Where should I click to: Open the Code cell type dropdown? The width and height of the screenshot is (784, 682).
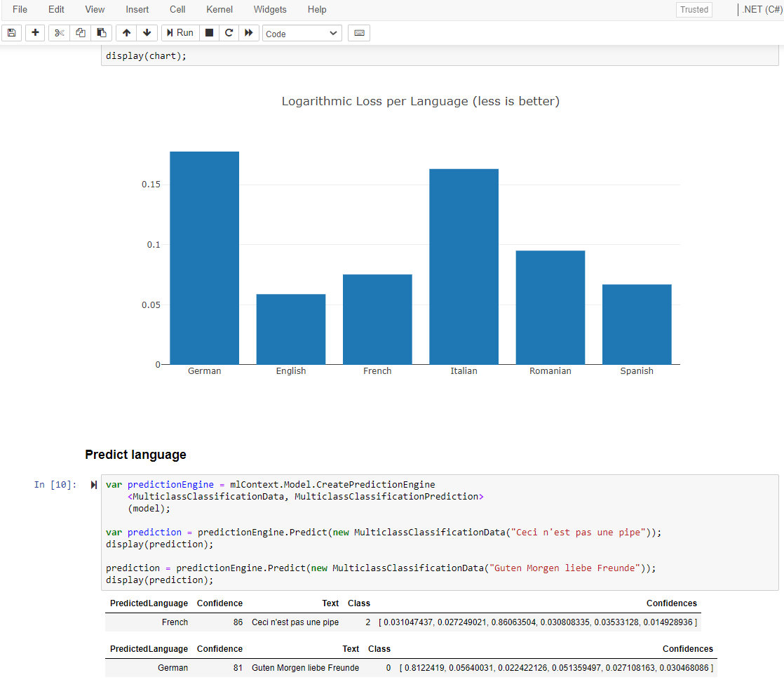pos(302,34)
